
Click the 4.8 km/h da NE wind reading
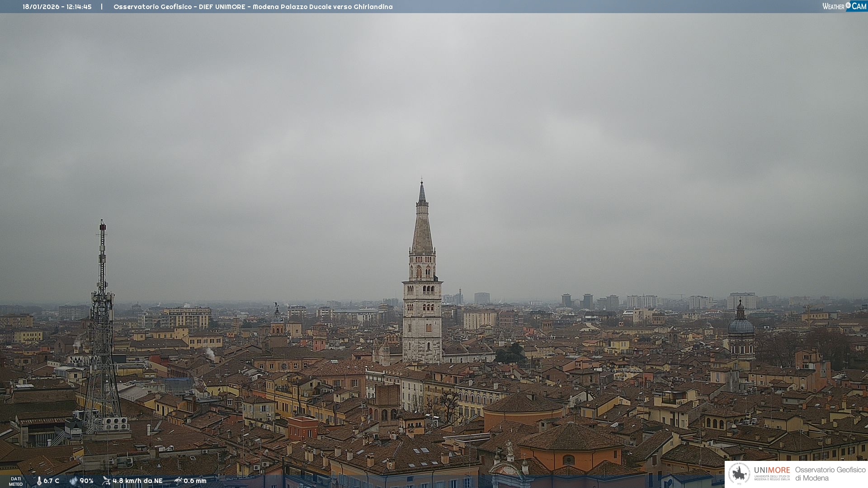coord(137,481)
